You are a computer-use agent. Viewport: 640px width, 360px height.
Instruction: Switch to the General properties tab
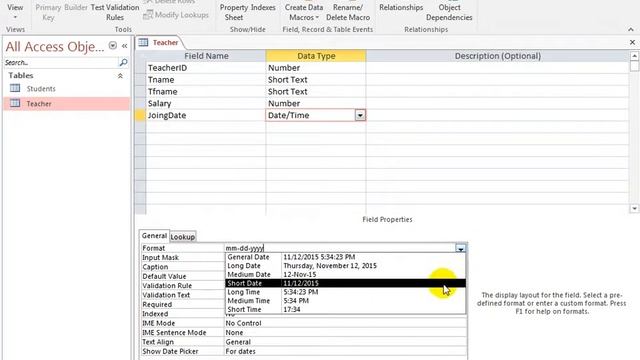coord(154,236)
